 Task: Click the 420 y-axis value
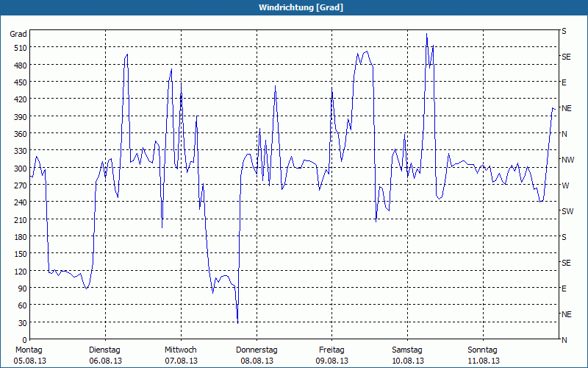[21, 99]
